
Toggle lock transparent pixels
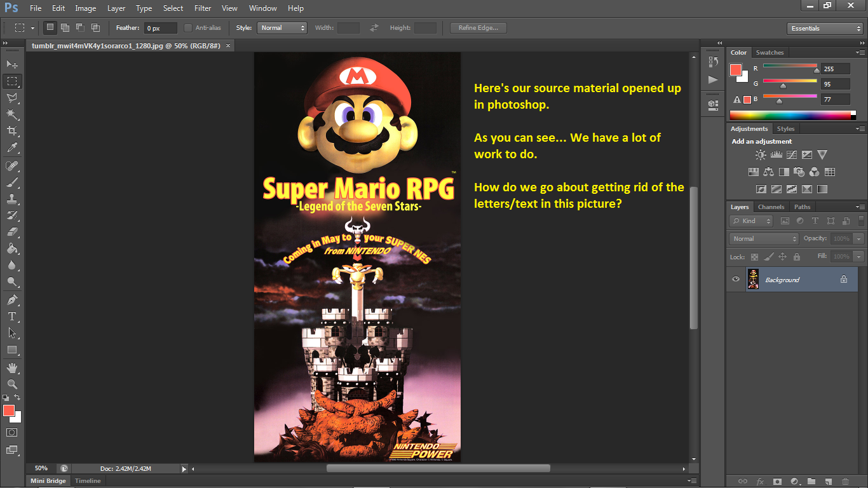click(754, 257)
